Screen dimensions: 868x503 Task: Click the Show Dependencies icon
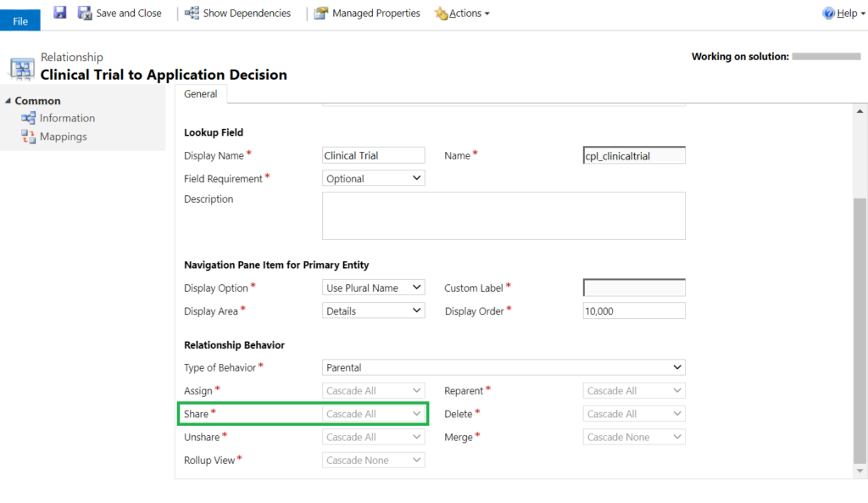(190, 13)
